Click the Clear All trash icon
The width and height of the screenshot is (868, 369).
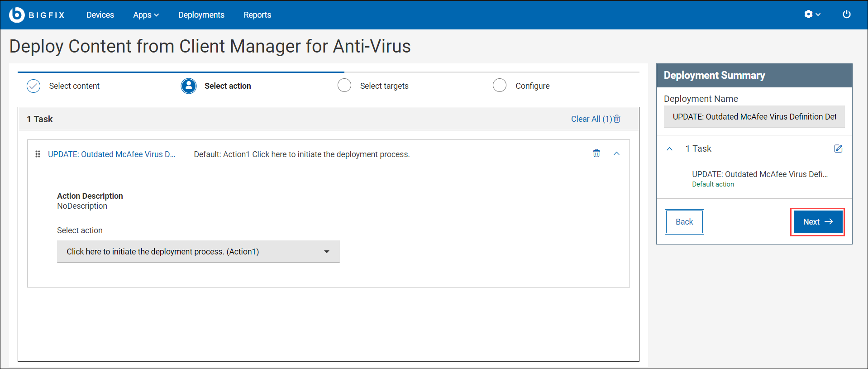pos(617,119)
